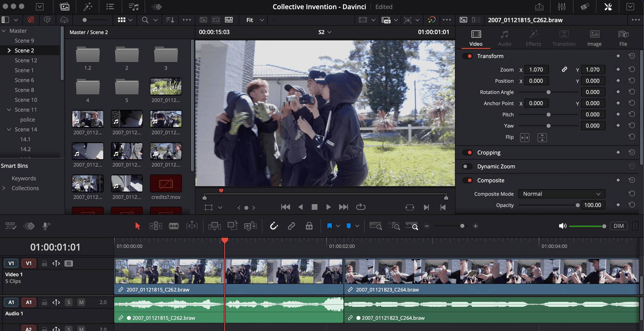Enable the Dynamic Zoom toggle
Image resolution: width=644 pixels, height=331 pixels.
(x=468, y=166)
